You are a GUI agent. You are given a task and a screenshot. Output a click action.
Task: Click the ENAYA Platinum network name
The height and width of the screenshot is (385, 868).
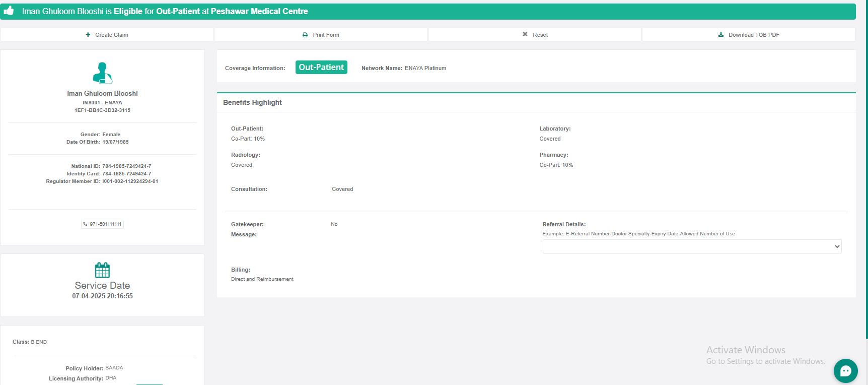pos(425,68)
